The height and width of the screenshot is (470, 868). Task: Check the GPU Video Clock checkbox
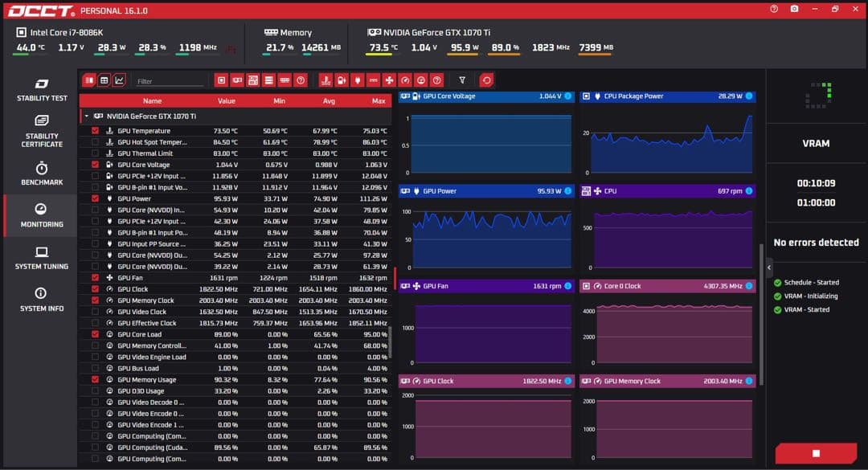point(95,312)
